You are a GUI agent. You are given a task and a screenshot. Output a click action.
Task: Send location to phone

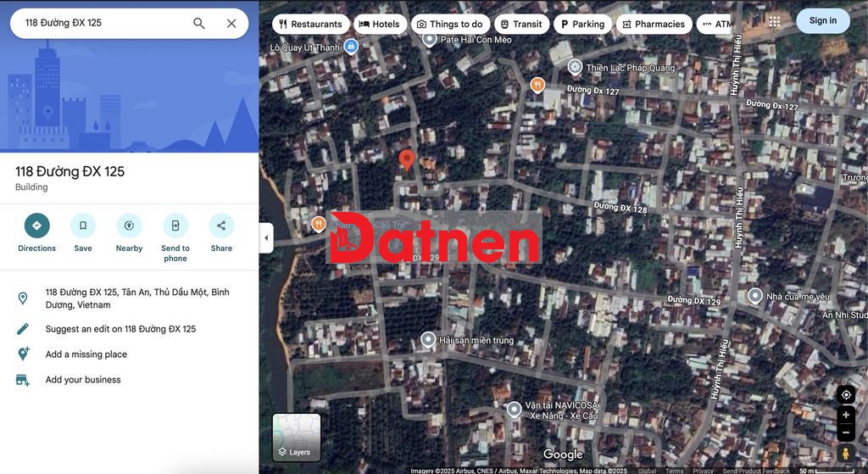pos(175,226)
